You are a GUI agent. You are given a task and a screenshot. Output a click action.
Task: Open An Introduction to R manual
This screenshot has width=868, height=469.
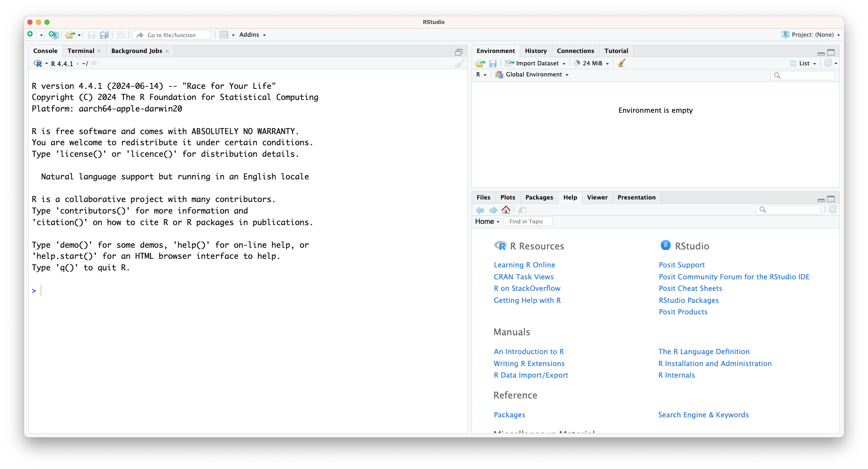pyautogui.click(x=529, y=352)
